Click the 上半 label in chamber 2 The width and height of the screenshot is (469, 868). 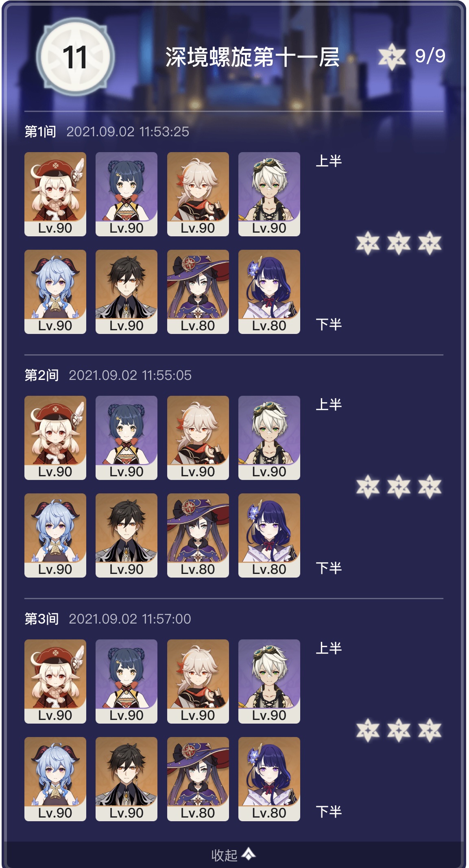tap(329, 405)
